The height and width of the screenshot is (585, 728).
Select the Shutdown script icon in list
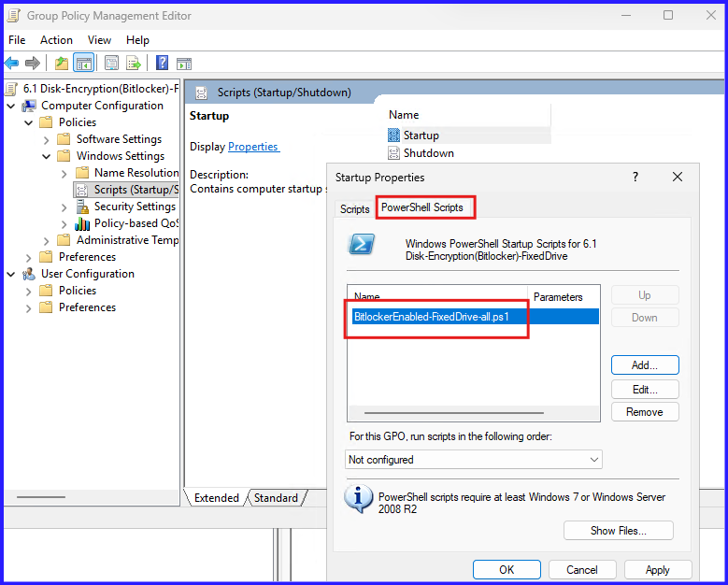(393, 153)
